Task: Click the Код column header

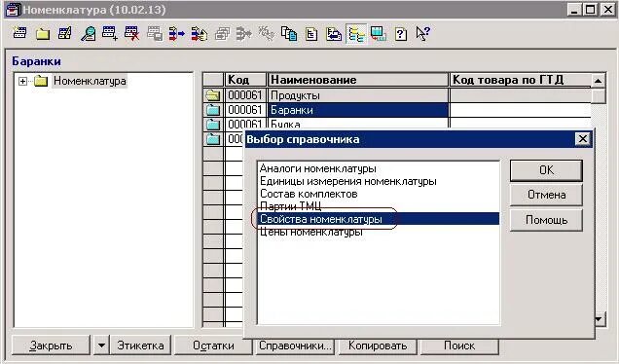Action: click(x=245, y=80)
